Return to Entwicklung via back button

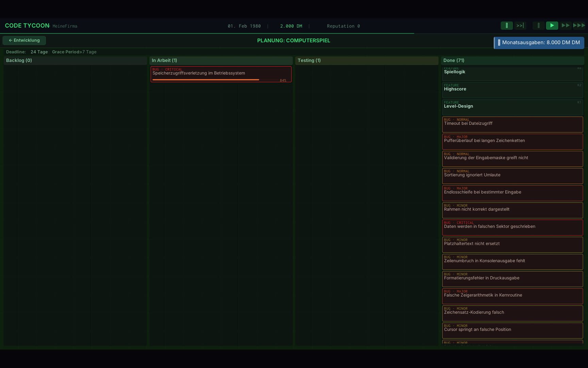click(x=24, y=40)
